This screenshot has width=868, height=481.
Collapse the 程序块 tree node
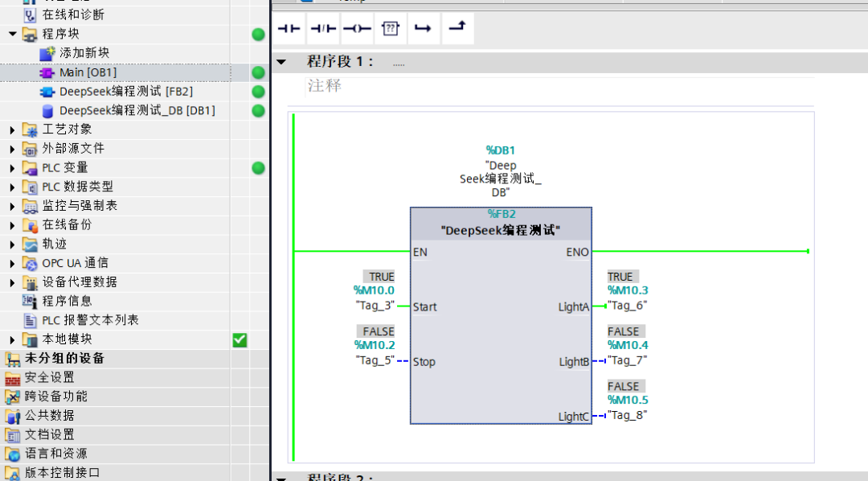click(12, 35)
